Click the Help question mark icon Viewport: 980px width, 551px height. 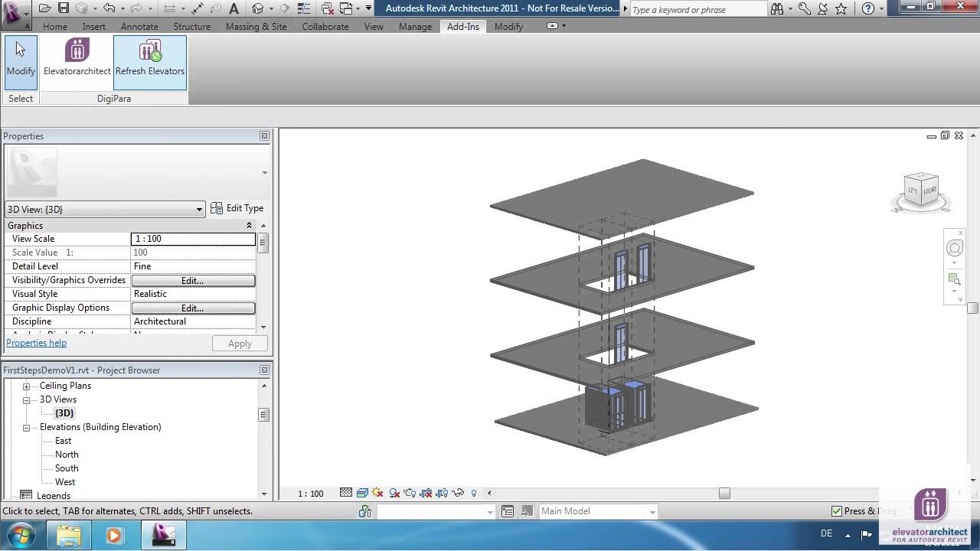(x=868, y=9)
